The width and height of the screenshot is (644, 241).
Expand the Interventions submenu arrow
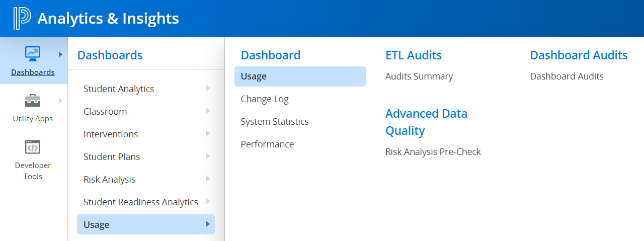208,134
